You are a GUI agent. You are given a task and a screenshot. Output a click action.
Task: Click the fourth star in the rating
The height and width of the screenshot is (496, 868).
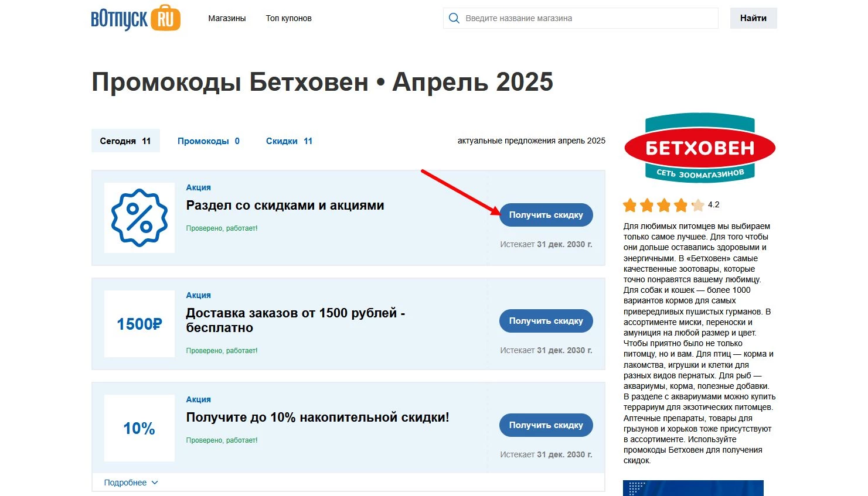pos(681,205)
